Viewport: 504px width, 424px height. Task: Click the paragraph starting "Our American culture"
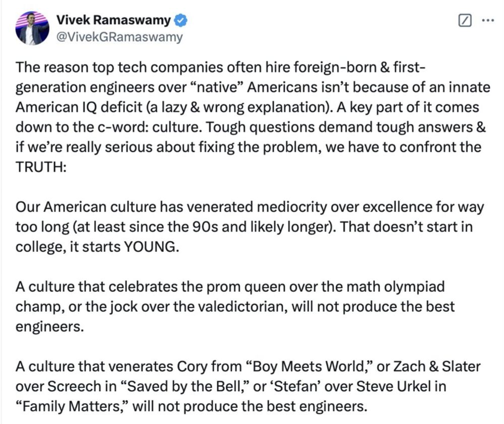(x=249, y=227)
